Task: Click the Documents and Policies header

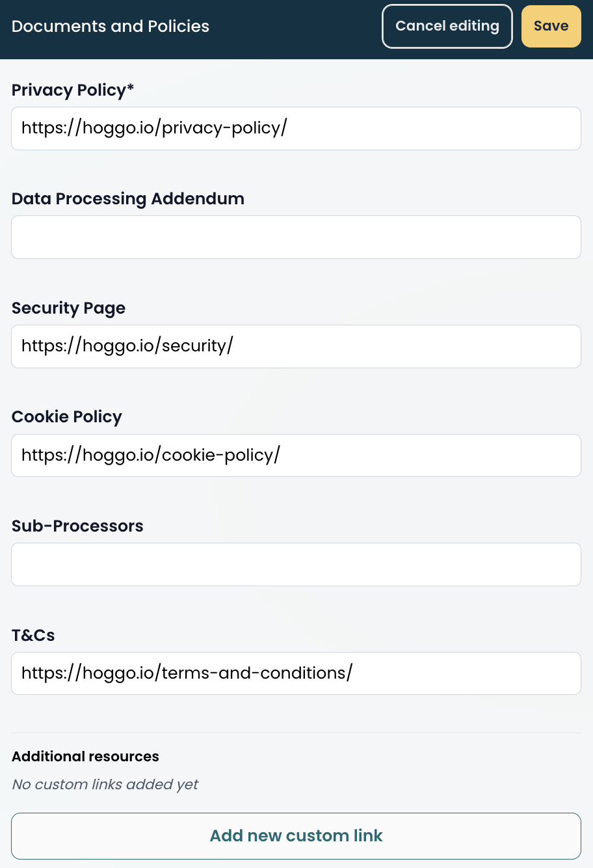Action: [110, 27]
